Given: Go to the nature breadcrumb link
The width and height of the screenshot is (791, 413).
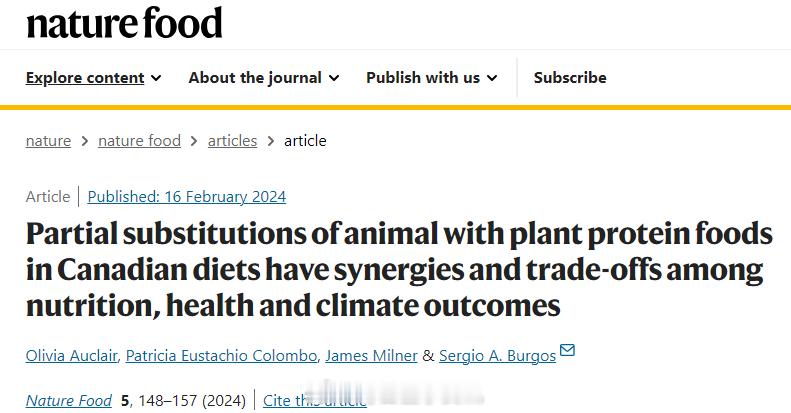Looking at the screenshot, I should [48, 141].
